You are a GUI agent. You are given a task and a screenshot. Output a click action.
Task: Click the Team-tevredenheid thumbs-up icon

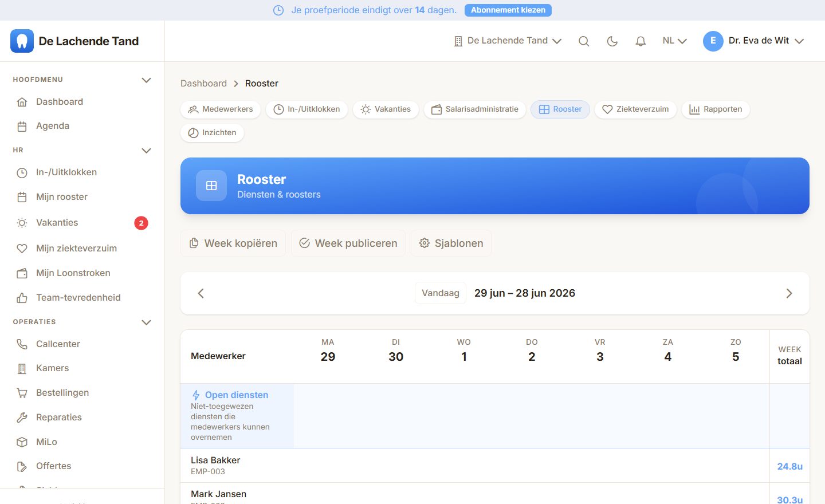(x=22, y=298)
